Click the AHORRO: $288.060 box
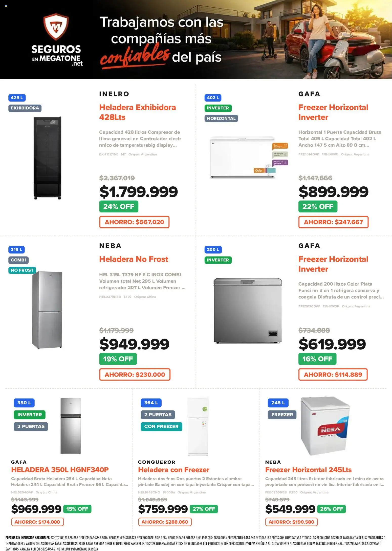392x551 pixels. tap(165, 522)
